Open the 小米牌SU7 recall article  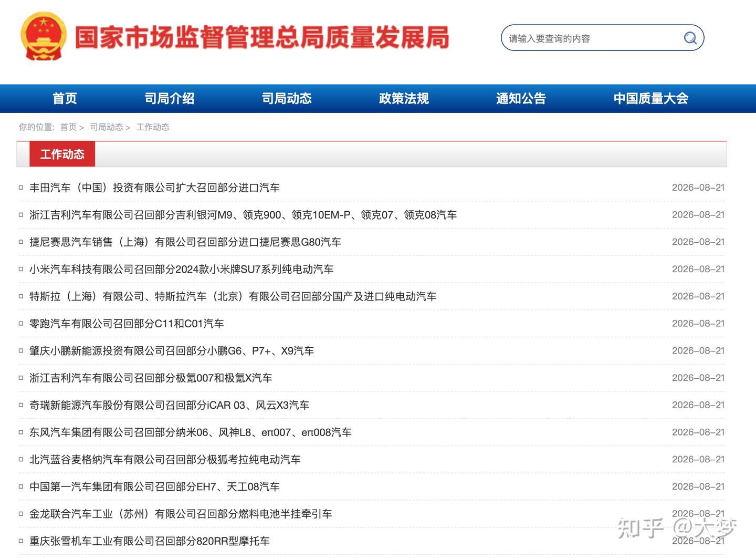coord(181,270)
